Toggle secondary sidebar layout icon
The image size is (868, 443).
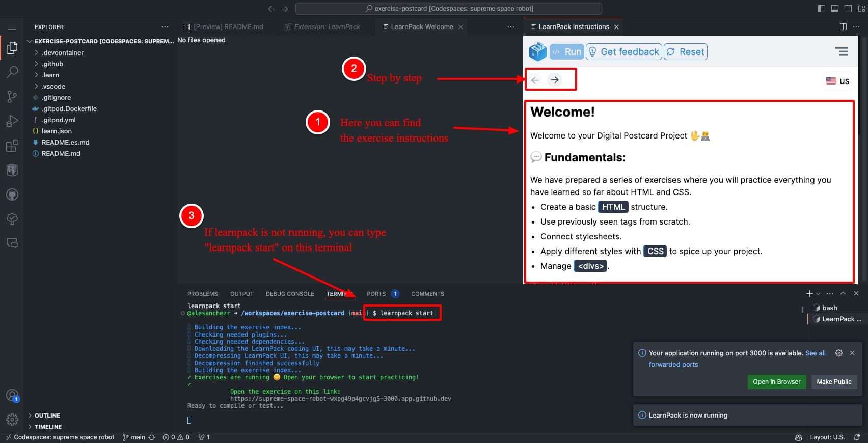[x=848, y=9]
